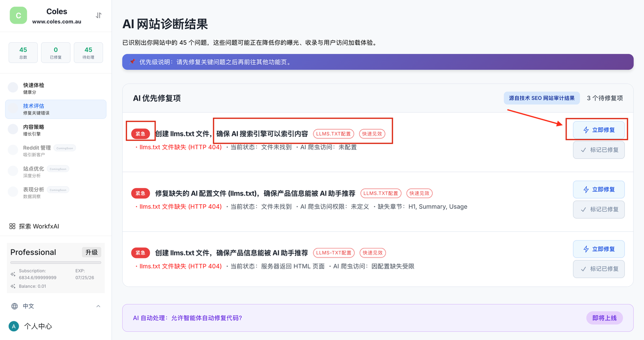The image size is (644, 340).
Task: Click the subscription usage progress bar
Action: [x=56, y=263]
